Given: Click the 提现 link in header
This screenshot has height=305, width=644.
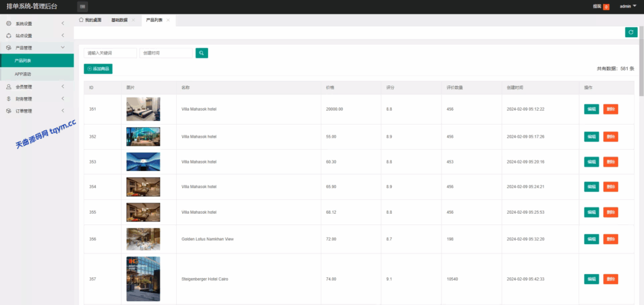Looking at the screenshot, I should 597,6.
